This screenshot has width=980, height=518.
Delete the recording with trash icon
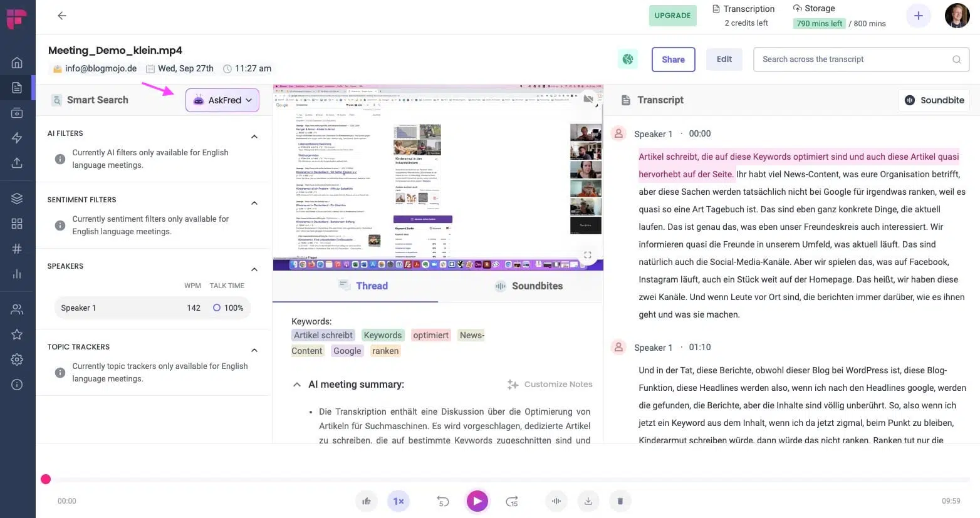coord(620,501)
